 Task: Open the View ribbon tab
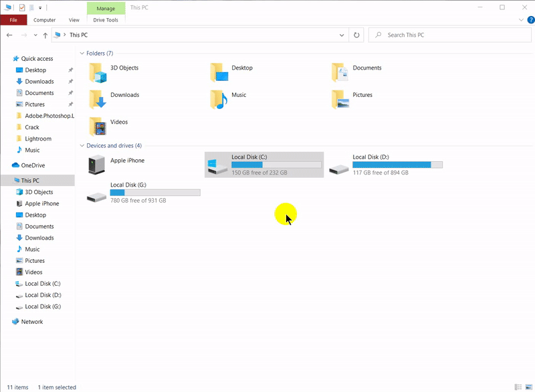(74, 20)
